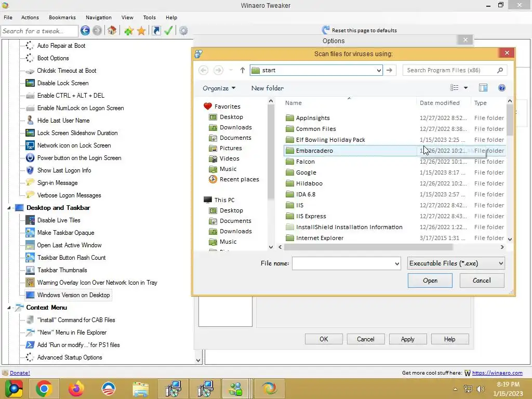
Task: Click the horizontal scrollbar in file list
Action: (x=368, y=247)
